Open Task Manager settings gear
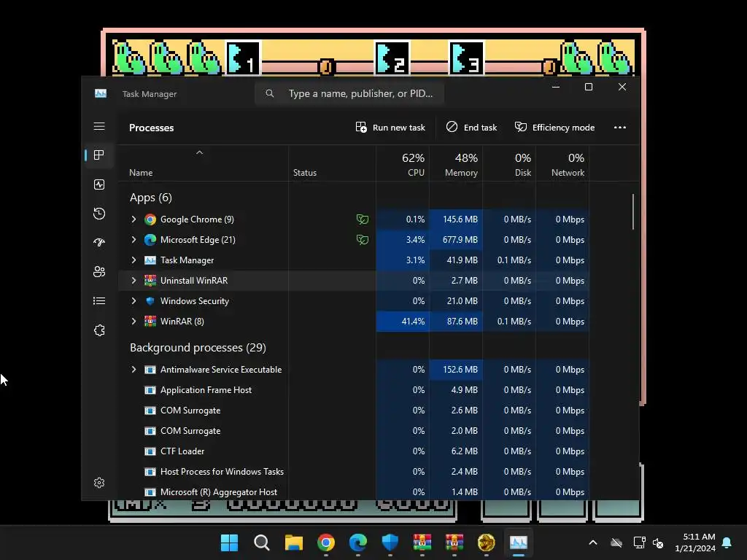The height and width of the screenshot is (560, 747). tap(99, 483)
